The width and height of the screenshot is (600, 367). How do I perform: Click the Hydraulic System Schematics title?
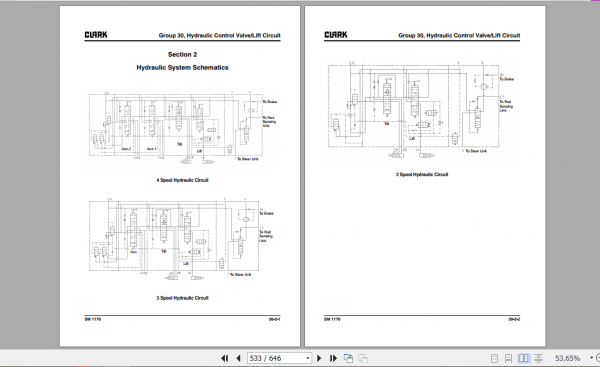pyautogui.click(x=183, y=68)
